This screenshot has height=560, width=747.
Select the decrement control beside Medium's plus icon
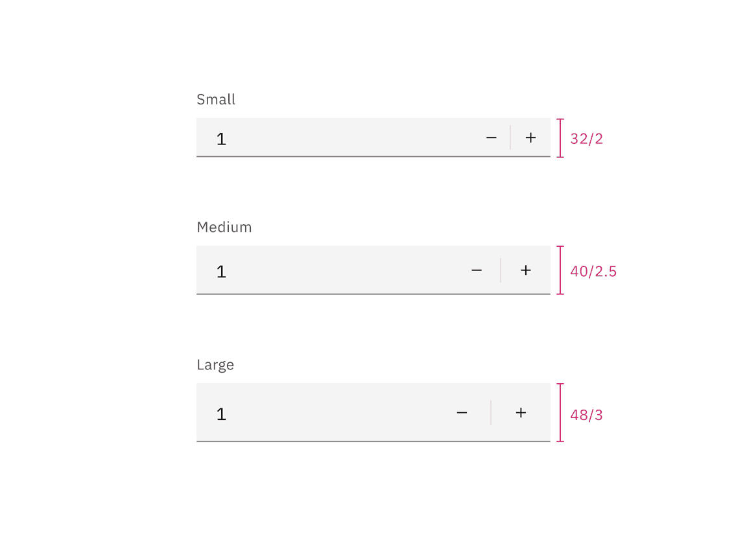[477, 270]
